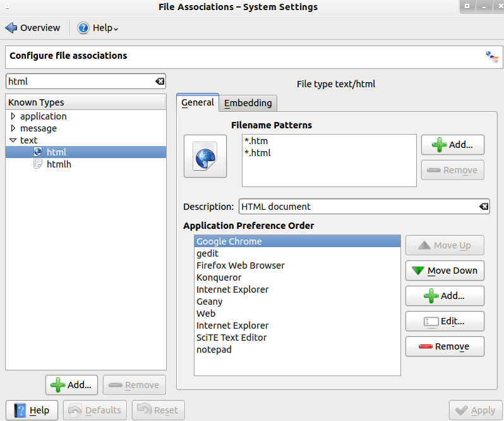Select notepad in application list

(297, 350)
